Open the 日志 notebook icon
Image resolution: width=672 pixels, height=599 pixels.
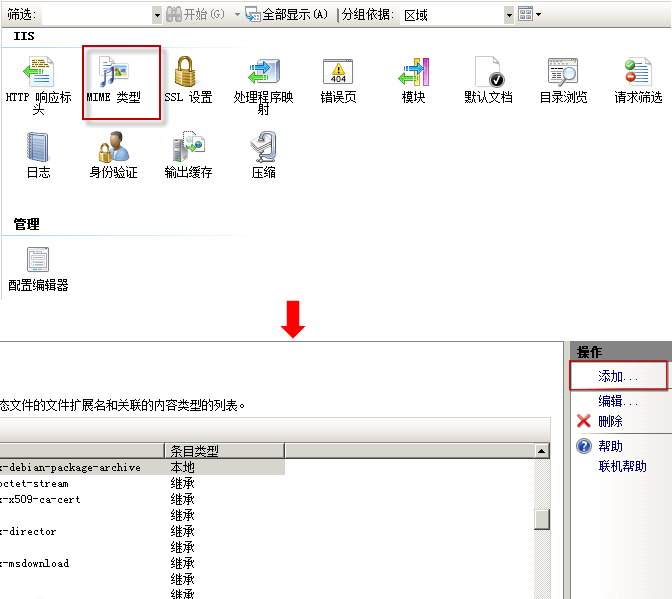tap(38, 150)
